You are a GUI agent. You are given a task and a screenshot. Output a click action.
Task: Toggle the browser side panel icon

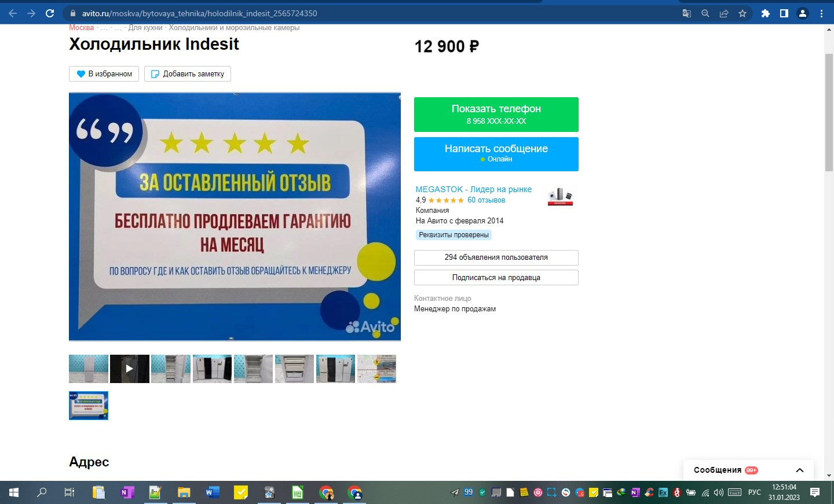[784, 13]
